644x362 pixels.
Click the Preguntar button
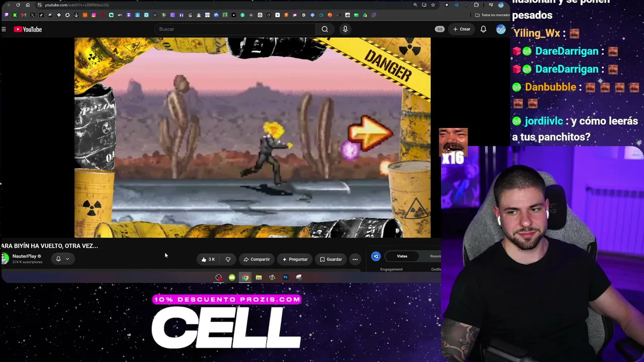pyautogui.click(x=295, y=259)
